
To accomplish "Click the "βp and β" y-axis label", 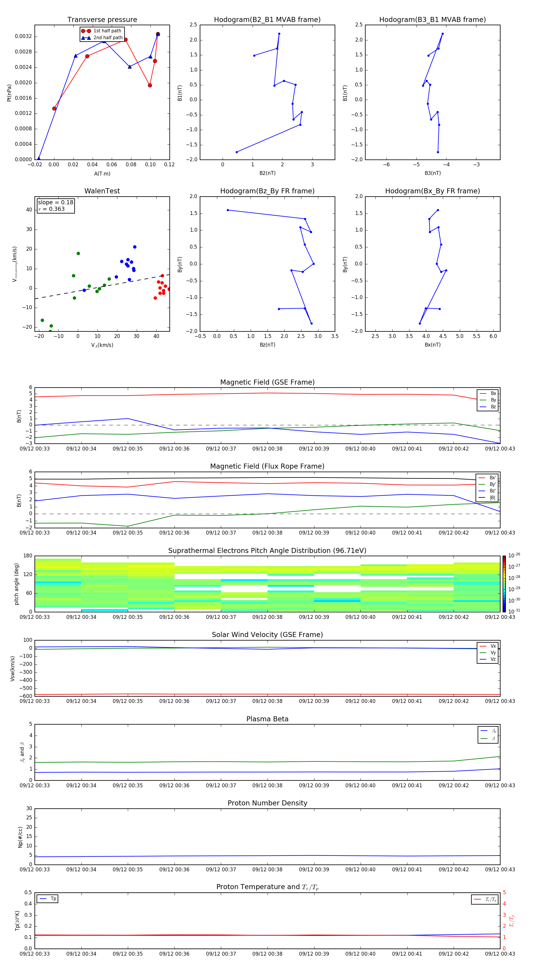I will [x=22, y=752].
